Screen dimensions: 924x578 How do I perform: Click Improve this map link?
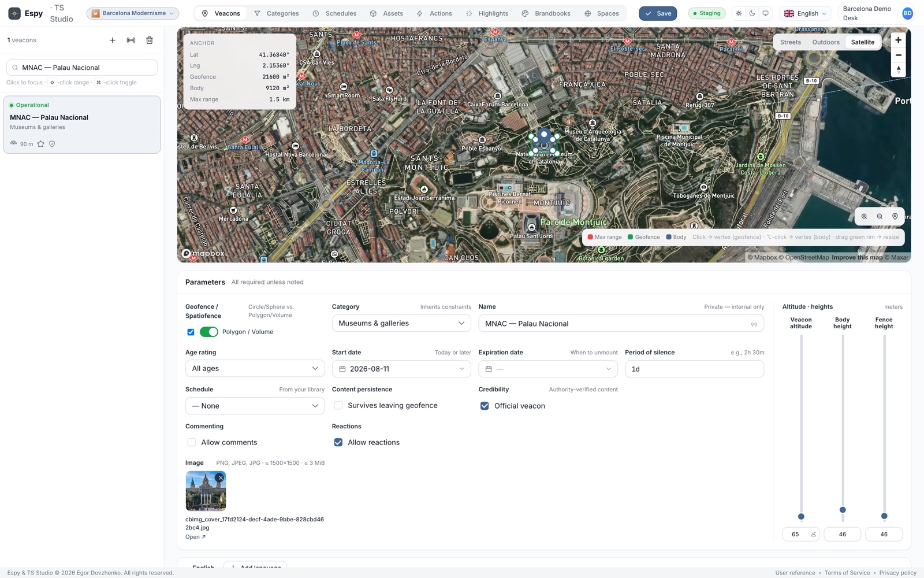[857, 258]
